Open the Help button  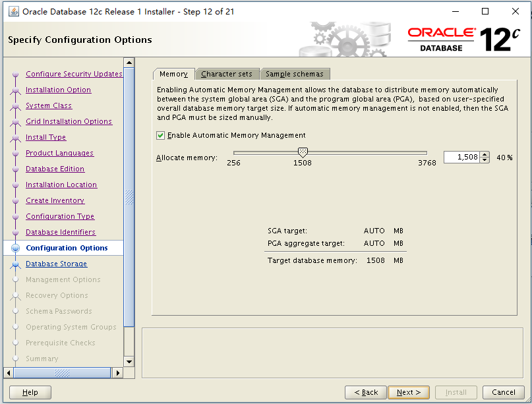pos(30,393)
